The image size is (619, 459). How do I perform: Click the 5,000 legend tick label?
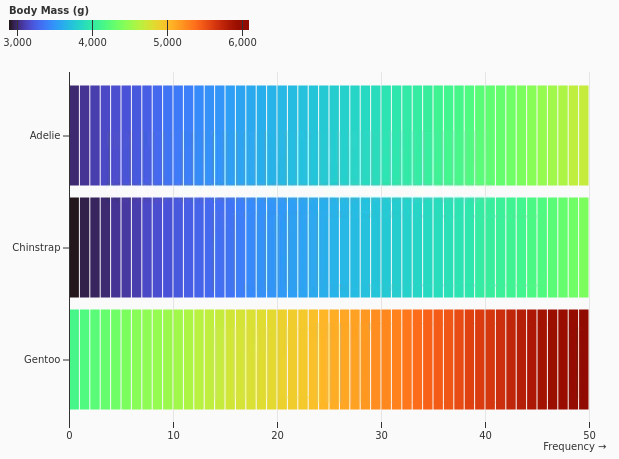click(x=167, y=42)
